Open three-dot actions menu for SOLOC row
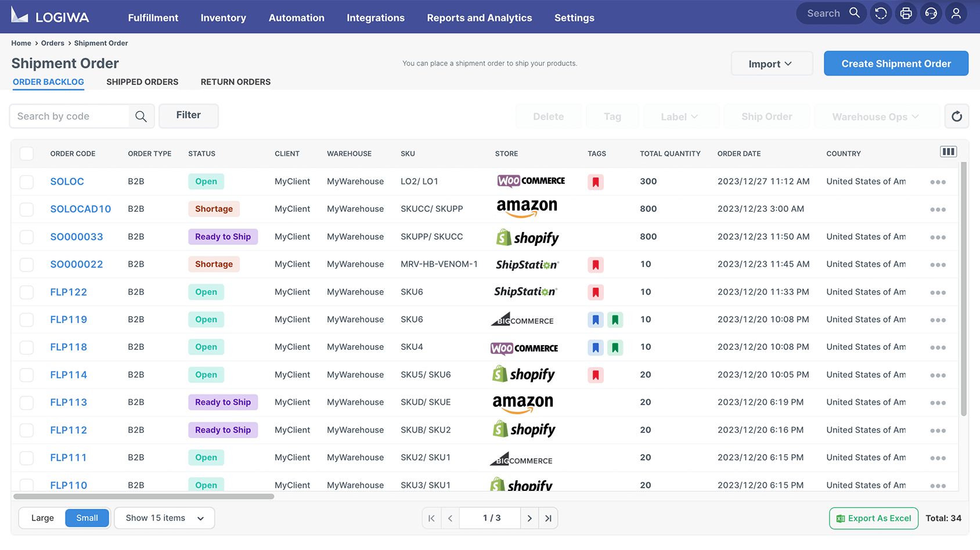The height and width of the screenshot is (550, 980). coord(938,182)
